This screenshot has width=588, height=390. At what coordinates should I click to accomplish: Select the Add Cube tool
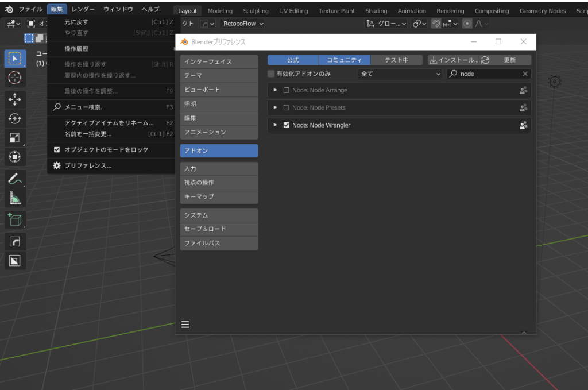pos(16,219)
